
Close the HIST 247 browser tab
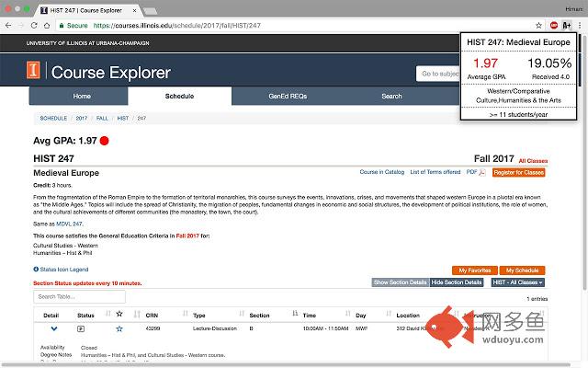pos(135,10)
